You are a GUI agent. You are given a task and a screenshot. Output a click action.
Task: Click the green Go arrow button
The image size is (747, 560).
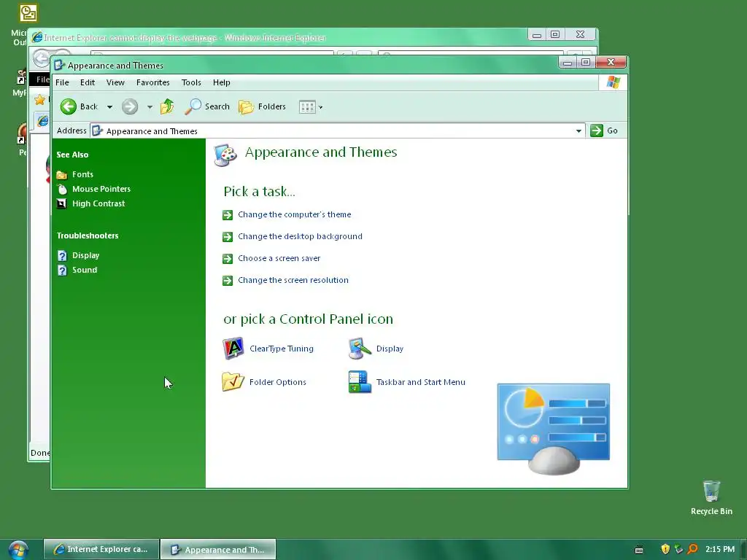coord(597,131)
